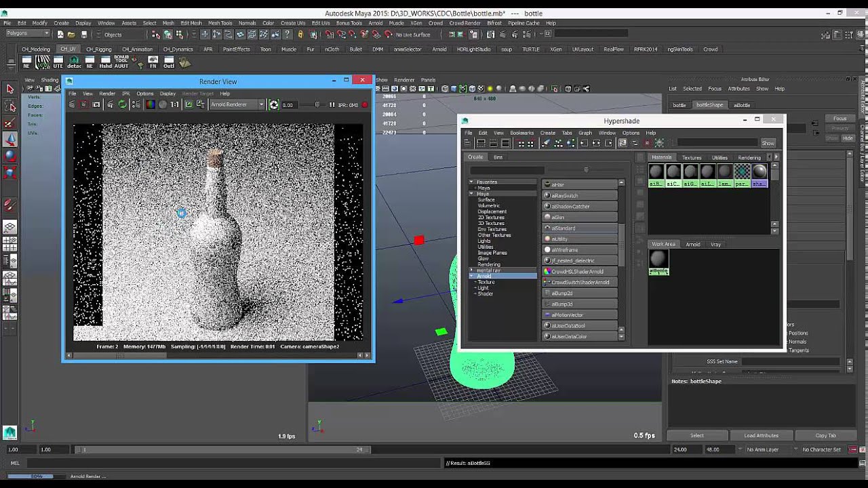
Task: Create an aiShadowCatcher node
Action: point(580,207)
